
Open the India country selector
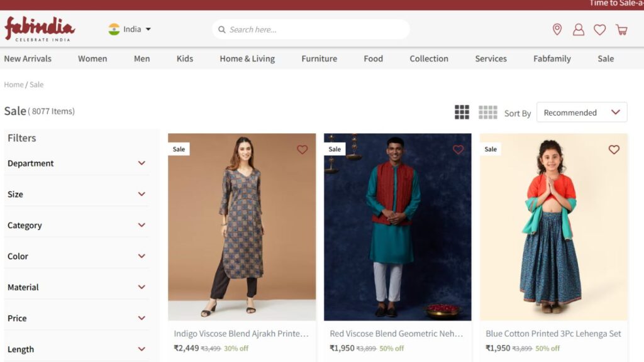coord(130,30)
